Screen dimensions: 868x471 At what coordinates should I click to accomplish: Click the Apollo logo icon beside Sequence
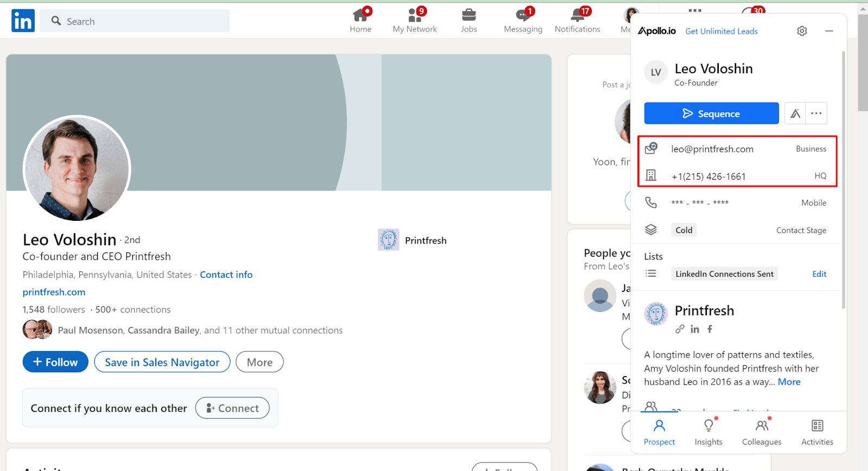(795, 113)
